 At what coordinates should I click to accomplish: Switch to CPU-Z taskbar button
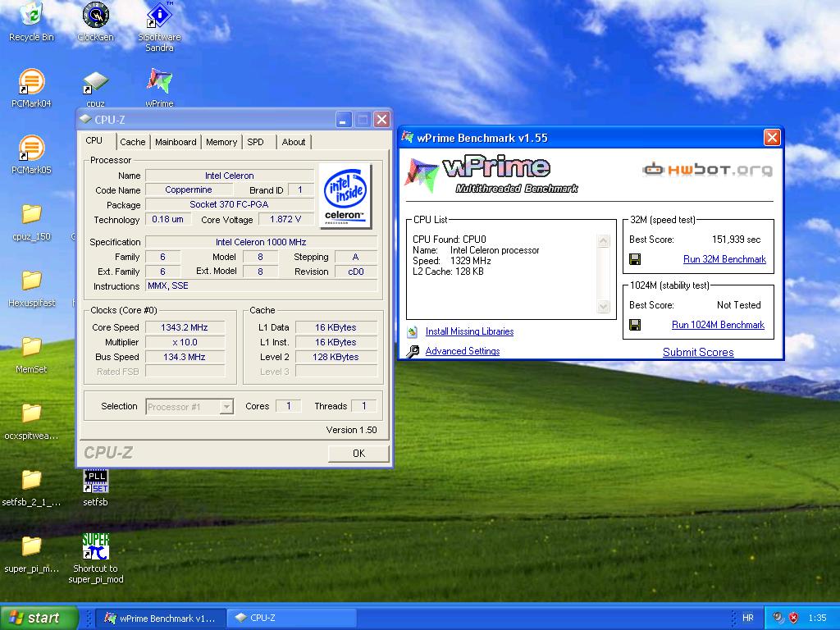point(291,618)
